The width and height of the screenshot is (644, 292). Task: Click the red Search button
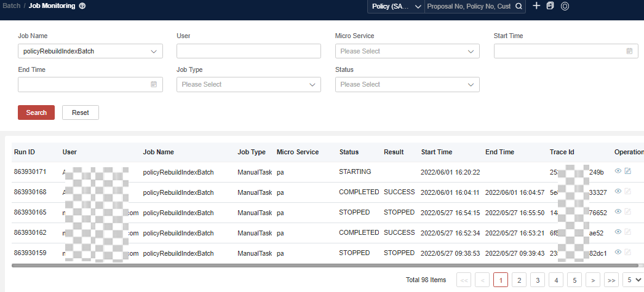point(36,112)
